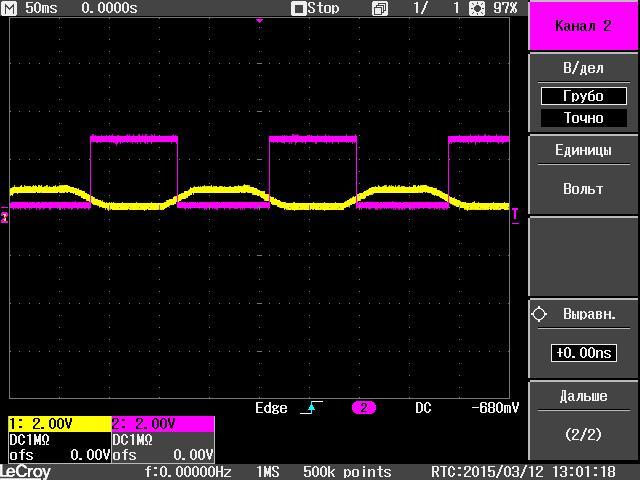Click the -680mV trigger level value
Viewport: 640px width, 480px height.
point(495,408)
